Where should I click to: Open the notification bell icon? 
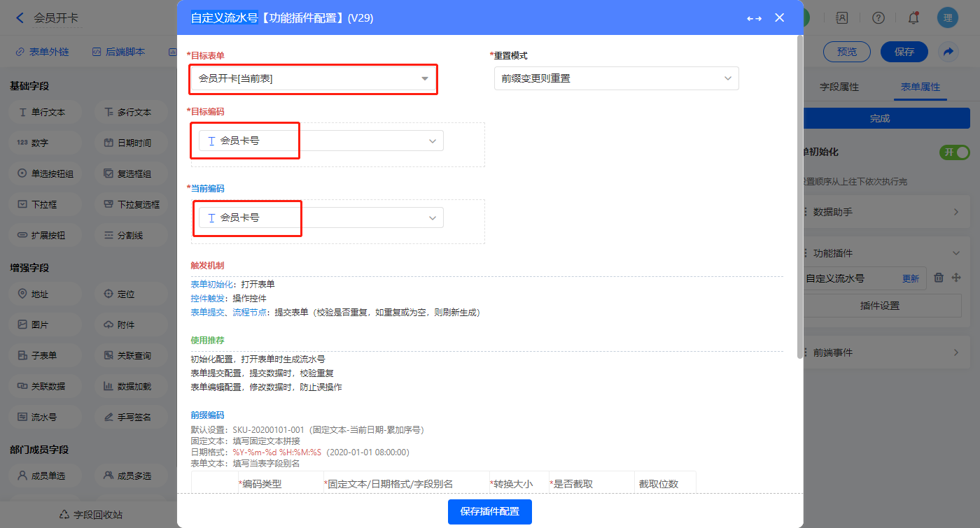913,18
